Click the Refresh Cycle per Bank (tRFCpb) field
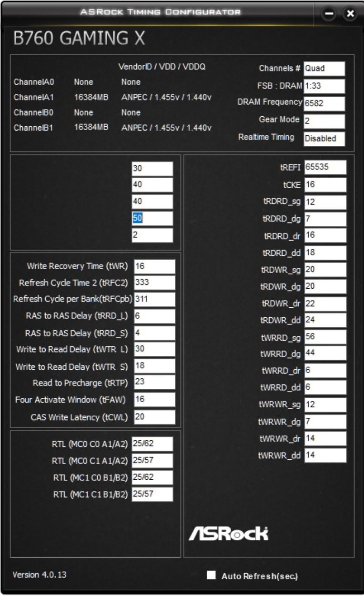This screenshot has width=364, height=596. 154,300
